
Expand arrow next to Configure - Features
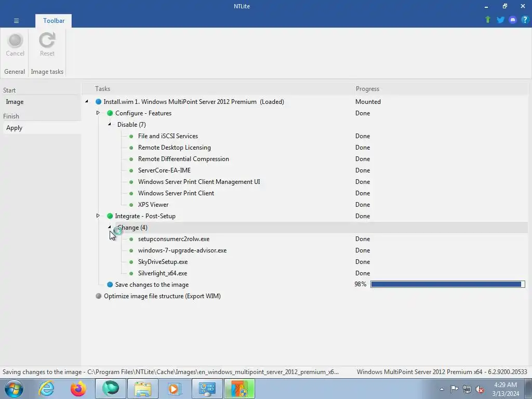pyautogui.click(x=98, y=113)
